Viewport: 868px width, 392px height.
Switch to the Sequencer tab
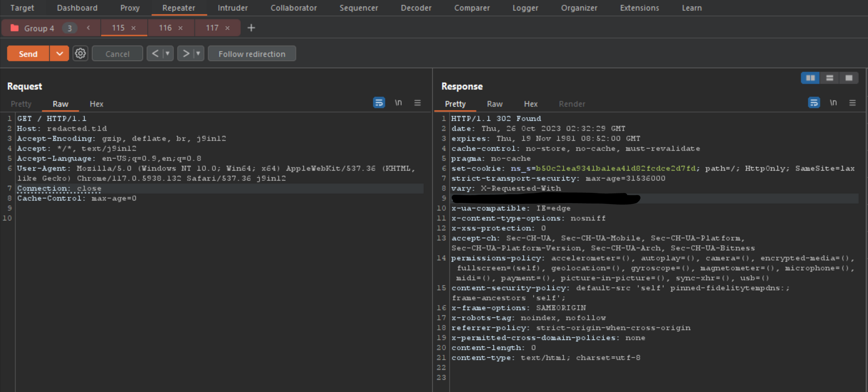coord(359,8)
